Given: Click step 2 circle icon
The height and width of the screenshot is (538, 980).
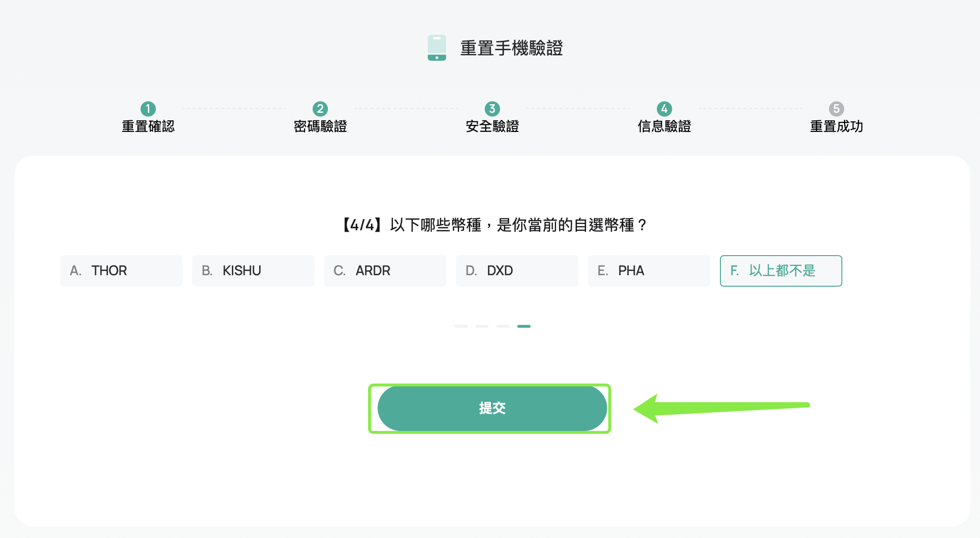Looking at the screenshot, I should [x=320, y=109].
